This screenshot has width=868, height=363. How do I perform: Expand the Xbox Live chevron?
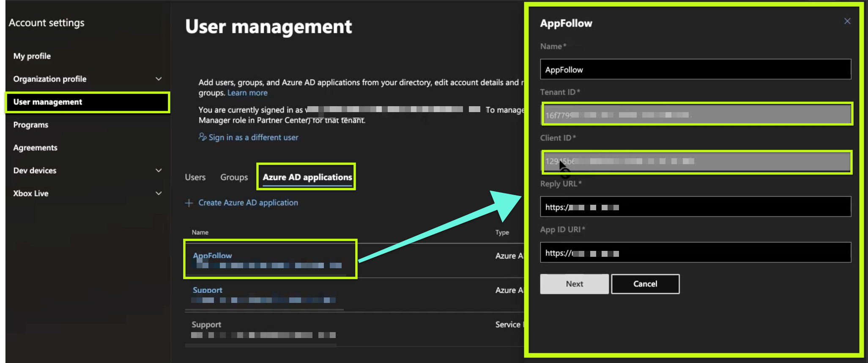[159, 193]
